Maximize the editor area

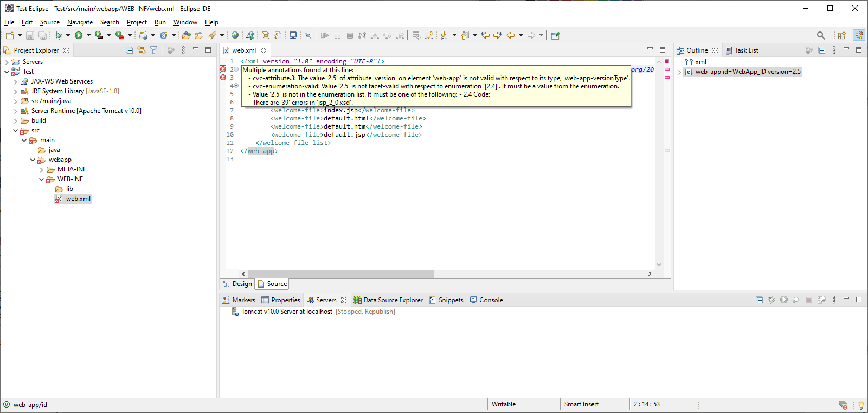coord(663,50)
